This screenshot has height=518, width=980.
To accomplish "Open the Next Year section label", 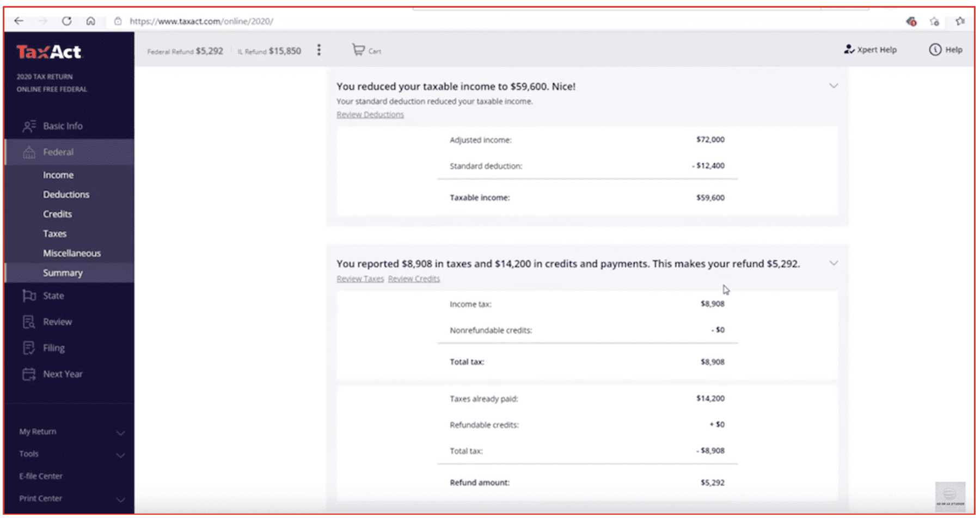I will [63, 374].
